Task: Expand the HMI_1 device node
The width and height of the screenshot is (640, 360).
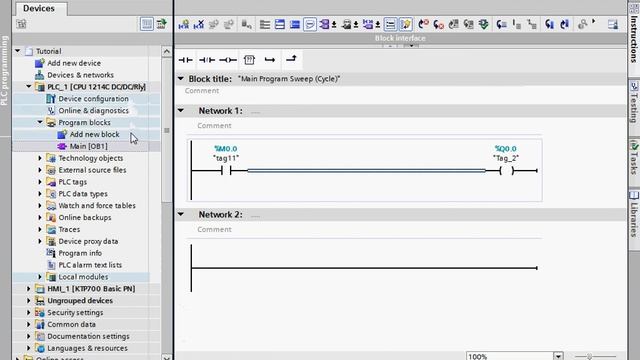Action: [29, 289]
